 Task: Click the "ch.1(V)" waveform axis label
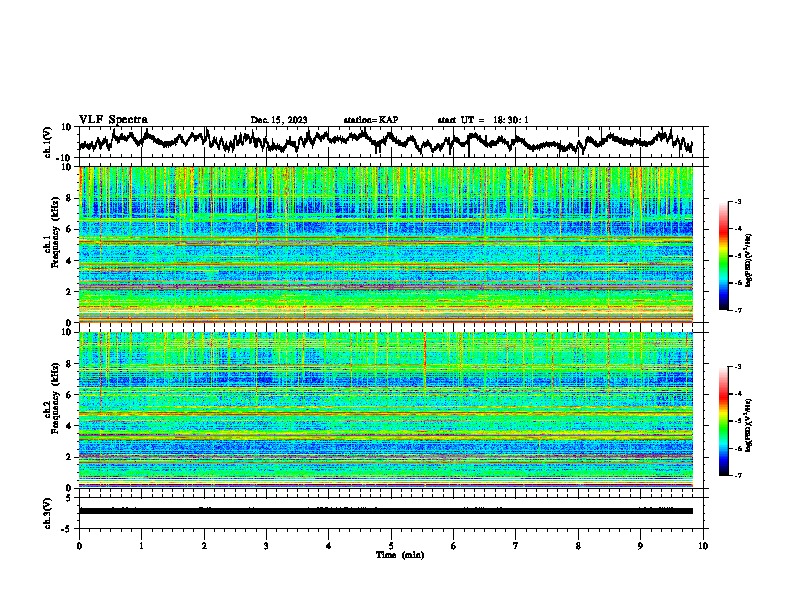pos(48,142)
